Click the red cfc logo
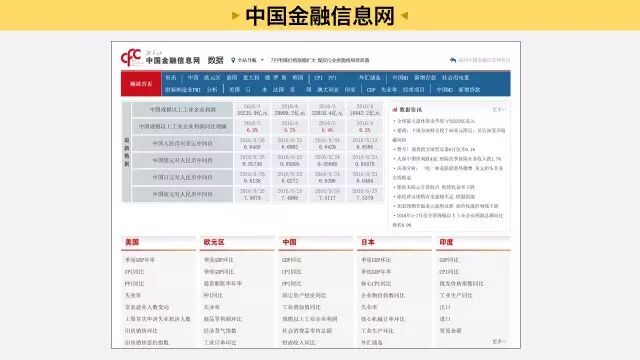The height and width of the screenshot is (360, 640). point(131,57)
